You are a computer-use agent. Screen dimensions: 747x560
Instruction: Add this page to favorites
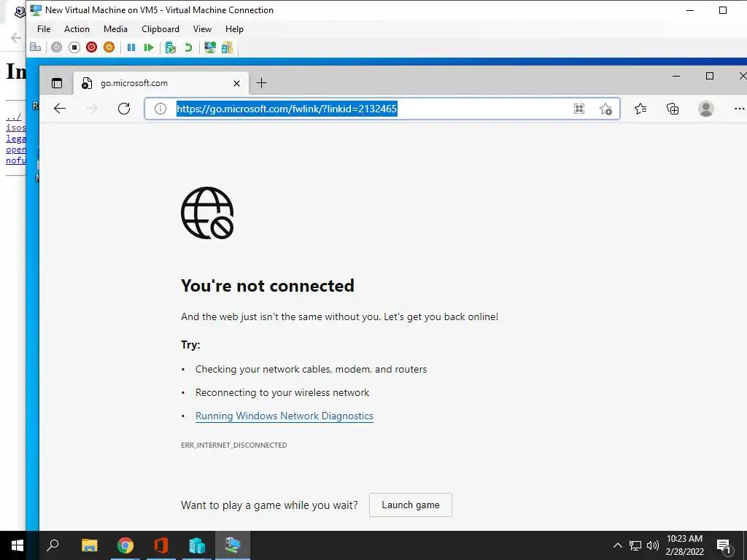[605, 109]
